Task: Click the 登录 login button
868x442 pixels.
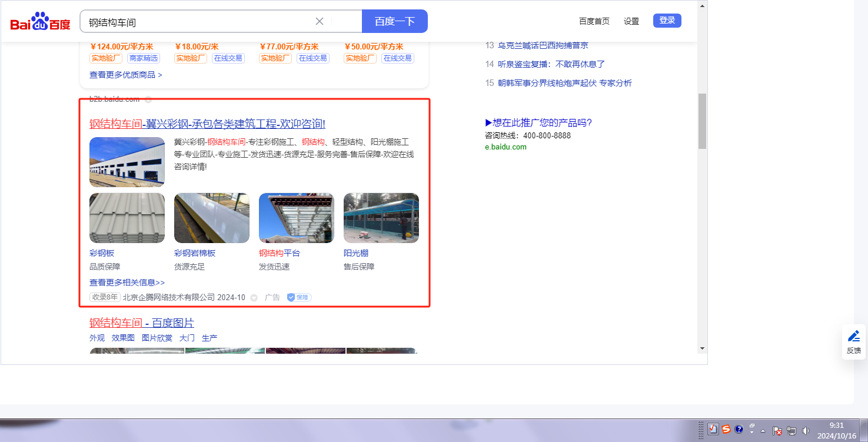Action: pos(667,21)
